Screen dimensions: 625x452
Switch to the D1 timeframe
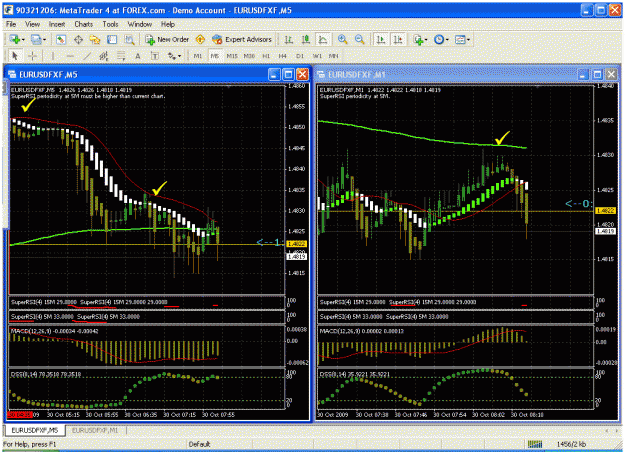pos(300,56)
